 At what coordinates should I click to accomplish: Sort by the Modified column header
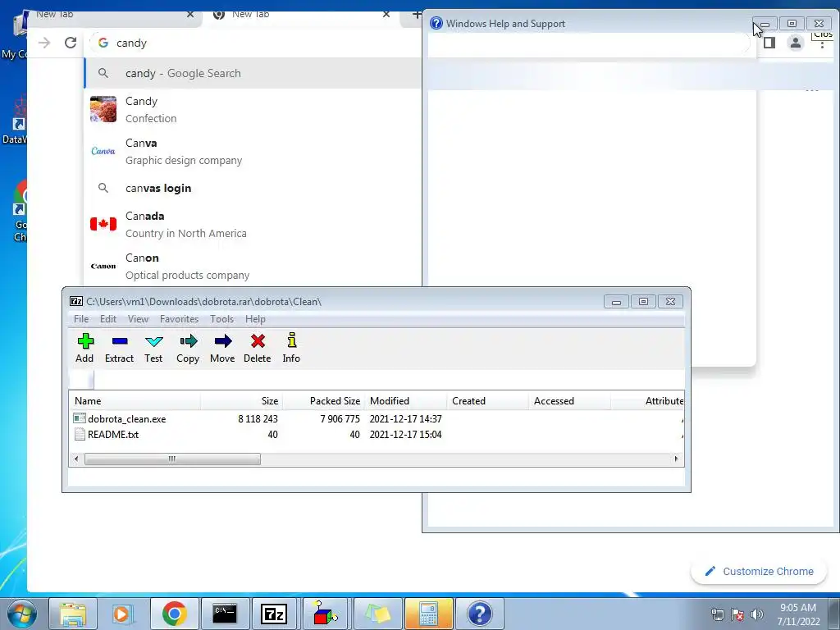tap(405, 400)
